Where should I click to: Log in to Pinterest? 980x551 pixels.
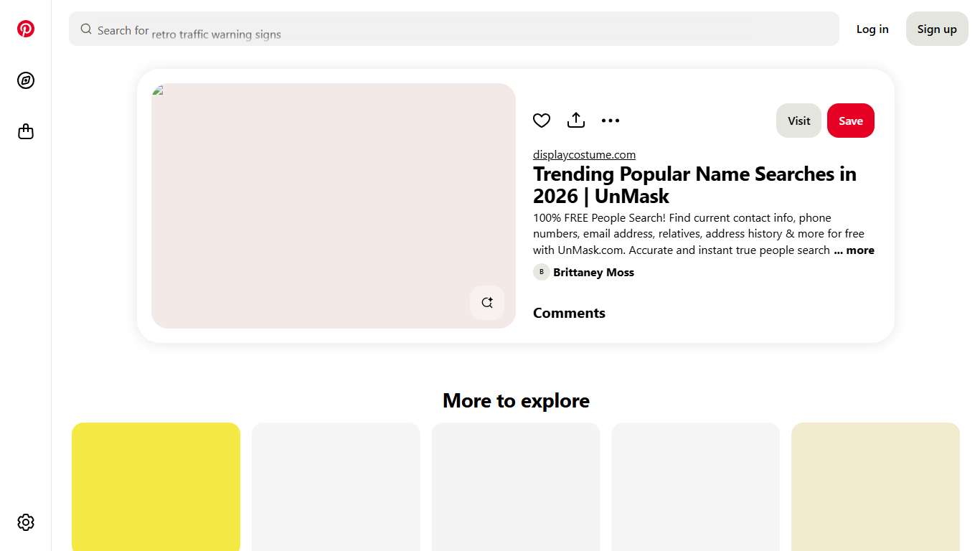[872, 29]
